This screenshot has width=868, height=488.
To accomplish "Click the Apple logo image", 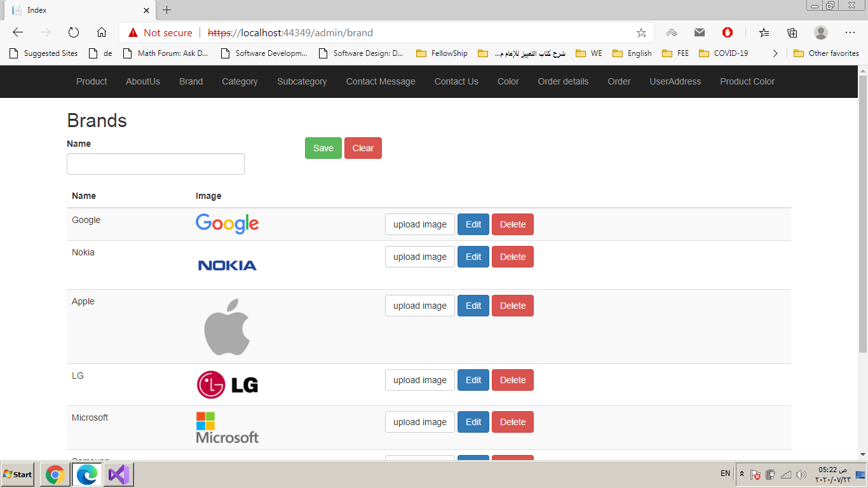I will click(227, 327).
